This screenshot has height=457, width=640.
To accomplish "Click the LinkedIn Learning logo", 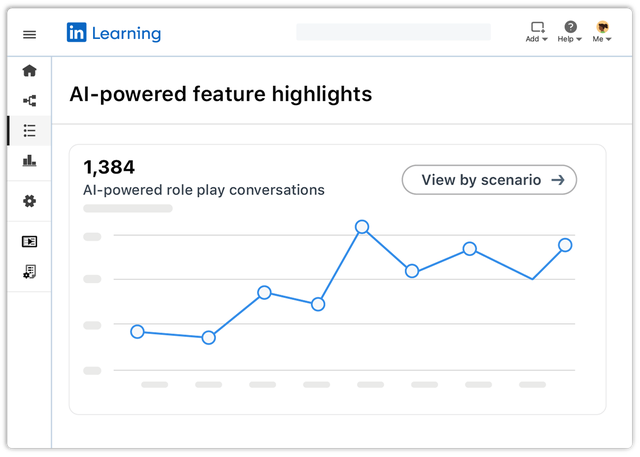I will click(x=114, y=33).
